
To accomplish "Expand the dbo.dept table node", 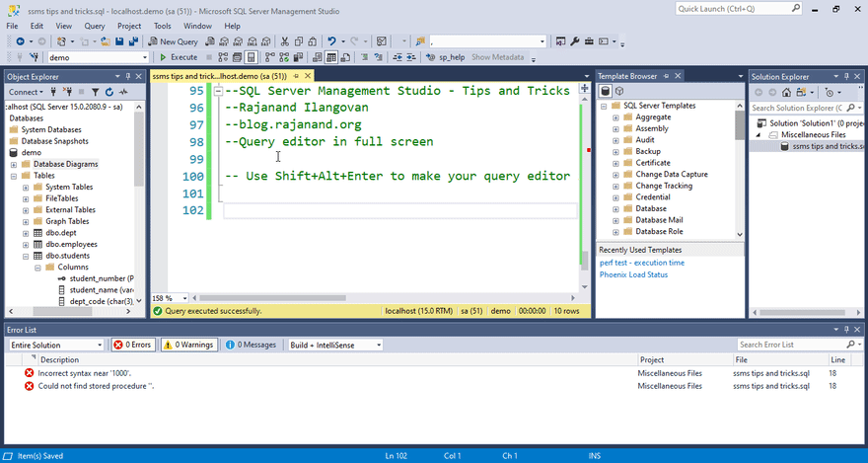I will [26, 233].
